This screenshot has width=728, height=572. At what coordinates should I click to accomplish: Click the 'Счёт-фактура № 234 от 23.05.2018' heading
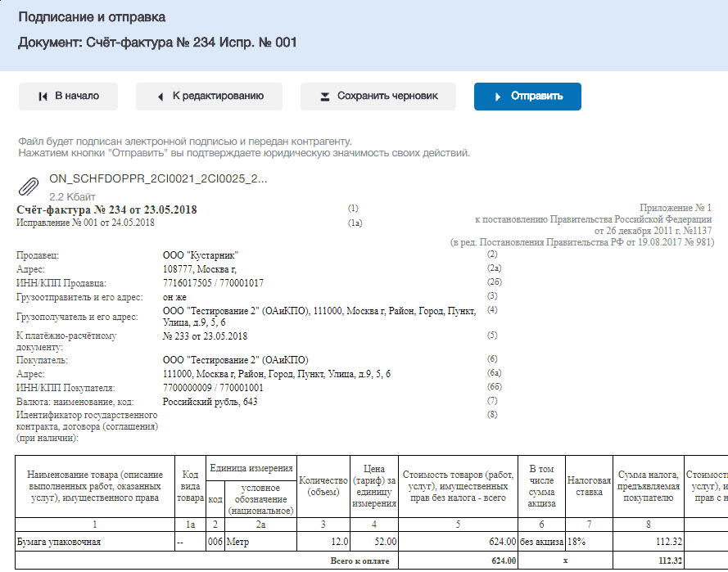(106, 209)
